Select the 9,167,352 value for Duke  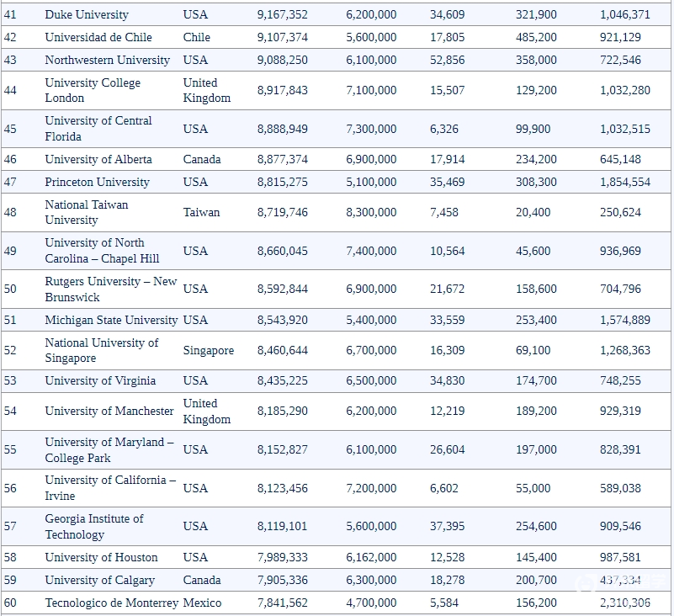pyautogui.click(x=283, y=14)
